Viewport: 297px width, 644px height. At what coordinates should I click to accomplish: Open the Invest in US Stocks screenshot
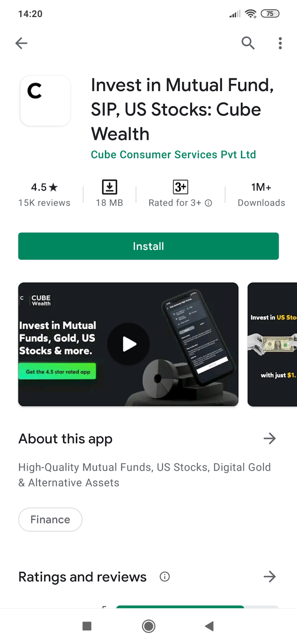pos(272,344)
